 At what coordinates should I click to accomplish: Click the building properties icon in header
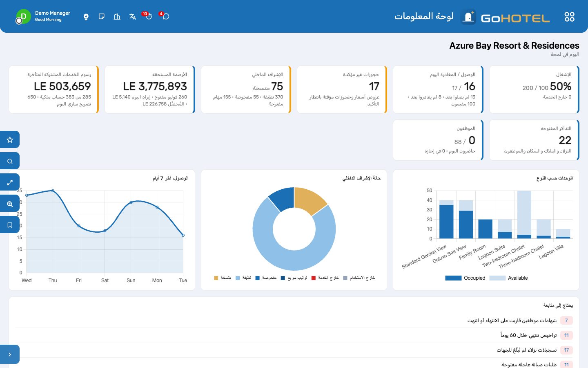pyautogui.click(x=117, y=17)
